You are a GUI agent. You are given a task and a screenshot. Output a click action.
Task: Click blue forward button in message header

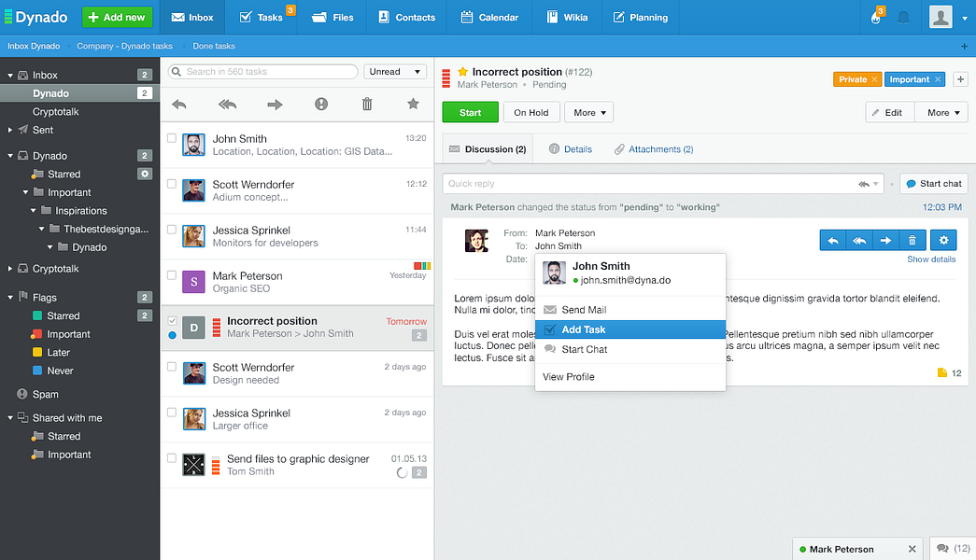coord(885,240)
